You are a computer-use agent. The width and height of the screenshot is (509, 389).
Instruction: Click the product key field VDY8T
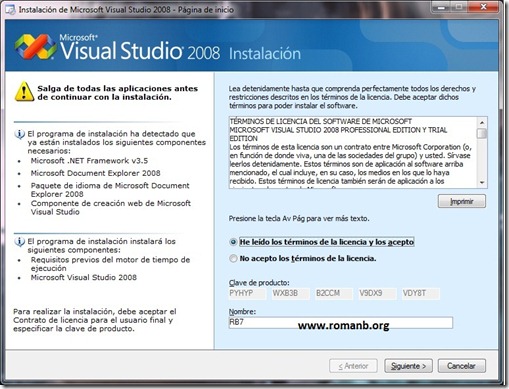[421, 294]
